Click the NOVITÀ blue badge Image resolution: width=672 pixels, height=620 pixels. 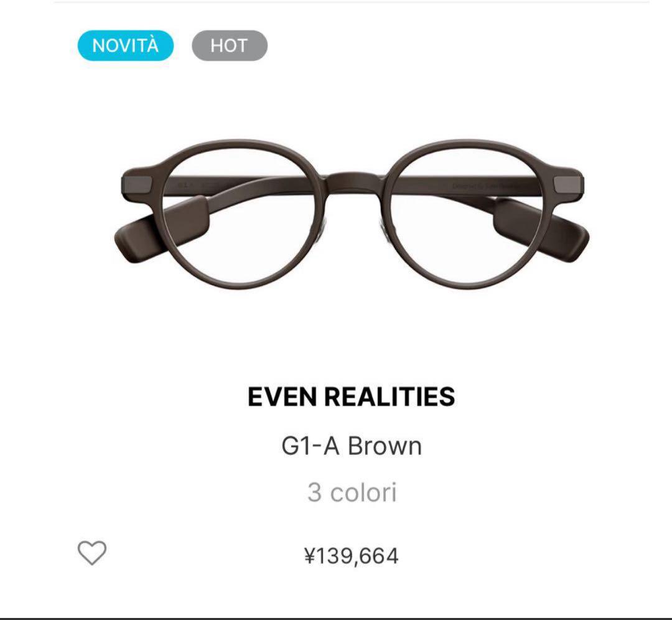tap(126, 45)
